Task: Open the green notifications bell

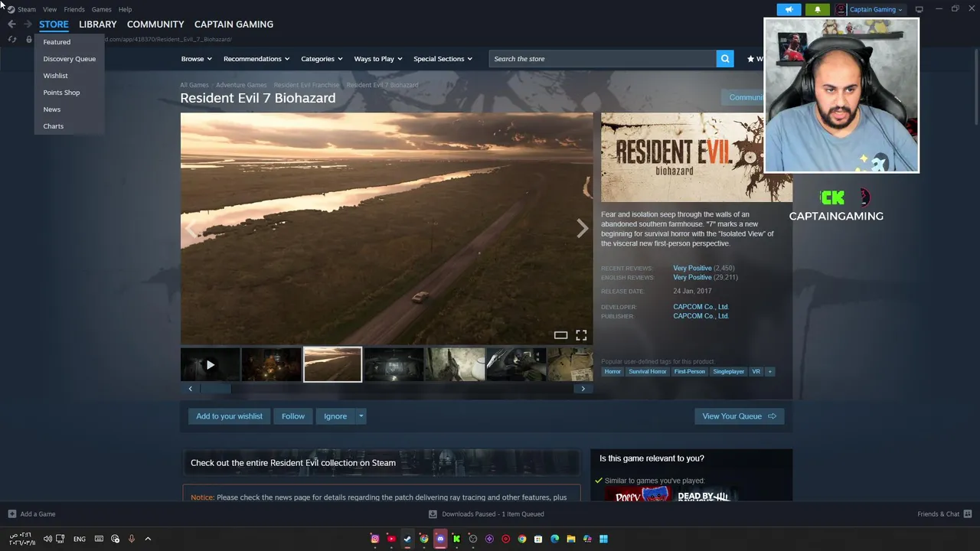Action: (817, 9)
